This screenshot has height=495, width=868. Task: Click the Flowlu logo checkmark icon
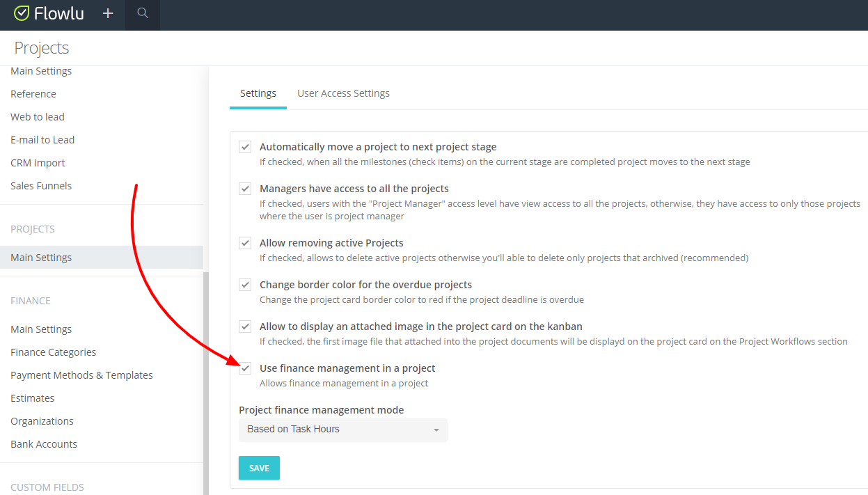22,13
